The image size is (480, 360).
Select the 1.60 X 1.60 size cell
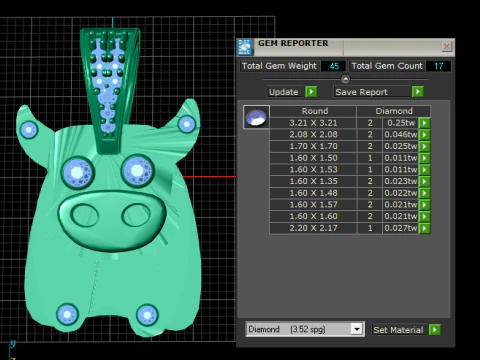click(x=313, y=216)
